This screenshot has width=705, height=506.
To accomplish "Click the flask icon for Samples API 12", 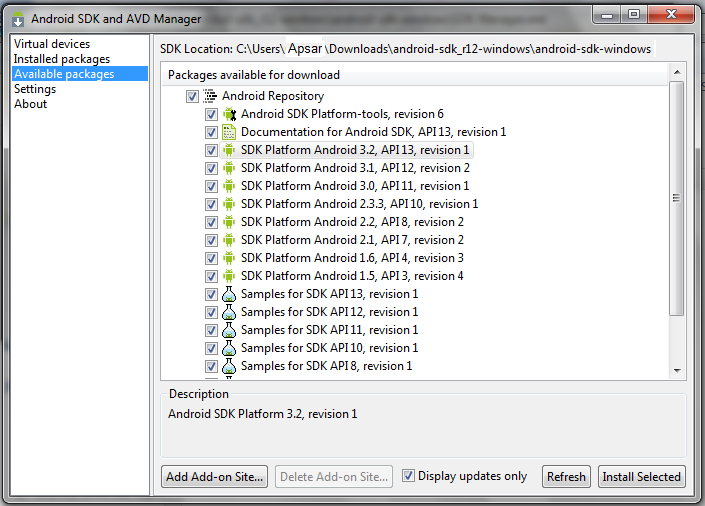I will 229,312.
